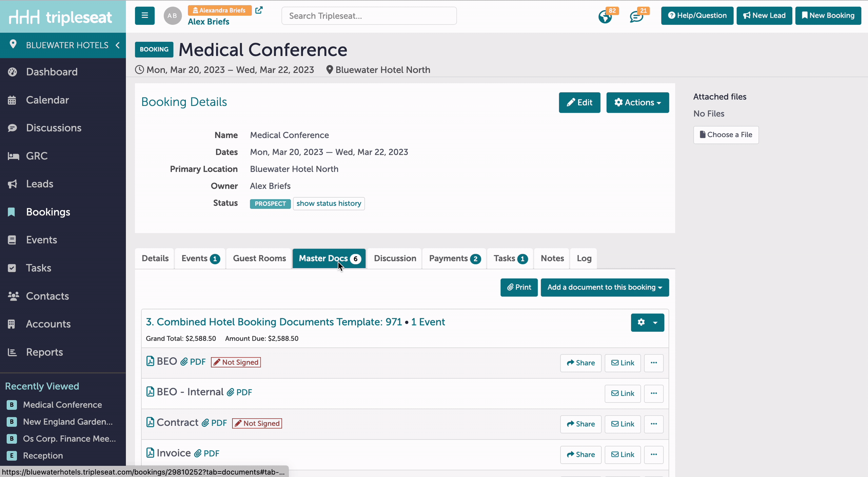Click Link button for BEO - Internal
The height and width of the screenshot is (477, 868).
623,394
